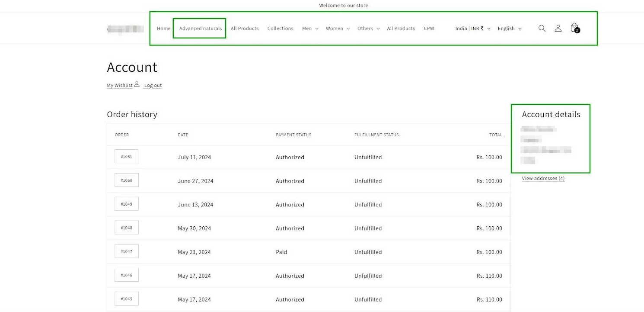Go to the Home menu item
The width and height of the screenshot is (644, 312).
point(163,29)
